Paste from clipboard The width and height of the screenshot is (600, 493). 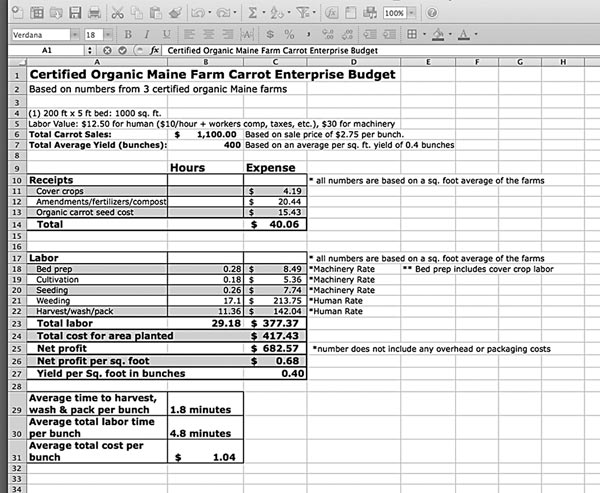155,13
